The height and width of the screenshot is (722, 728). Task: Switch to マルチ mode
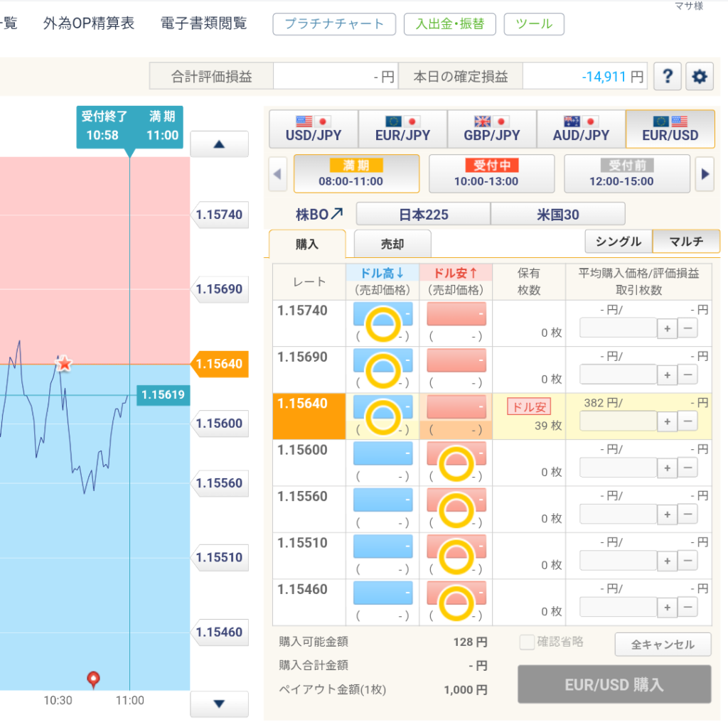pos(686,242)
